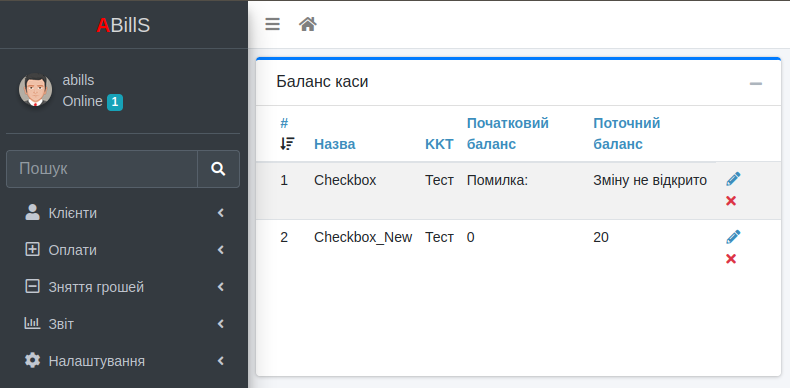The image size is (790, 388).
Task: Delete the Checkbox_New row with the red X
Action: click(x=731, y=258)
